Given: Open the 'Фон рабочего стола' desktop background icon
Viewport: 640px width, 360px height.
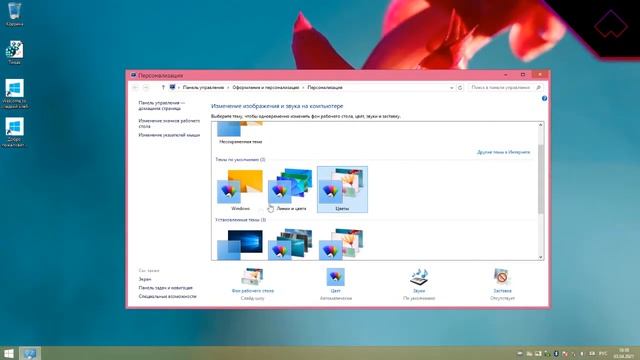Looking at the screenshot, I should tap(253, 277).
